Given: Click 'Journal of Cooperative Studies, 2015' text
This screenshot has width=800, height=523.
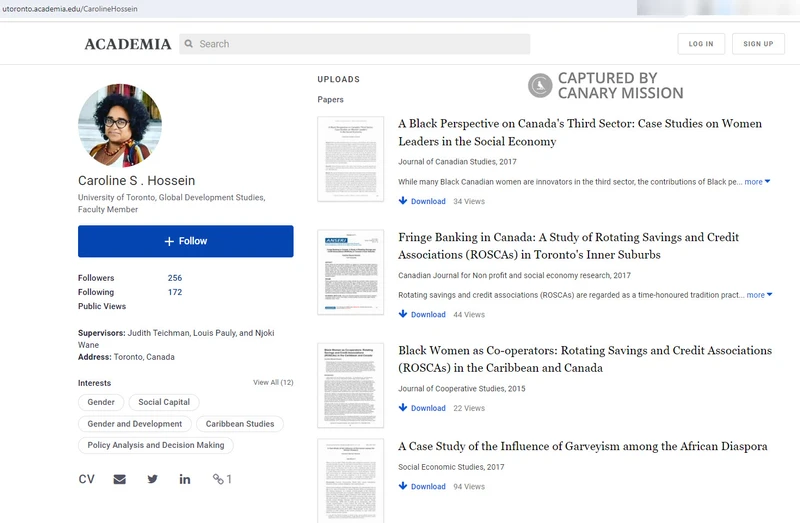Looking at the screenshot, I should 462,389.
